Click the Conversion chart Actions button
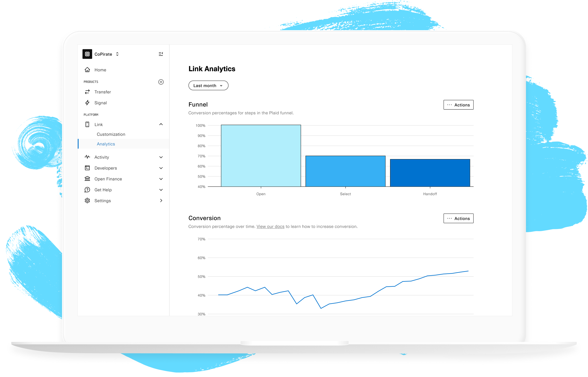This screenshot has width=588, height=377. pos(458,218)
